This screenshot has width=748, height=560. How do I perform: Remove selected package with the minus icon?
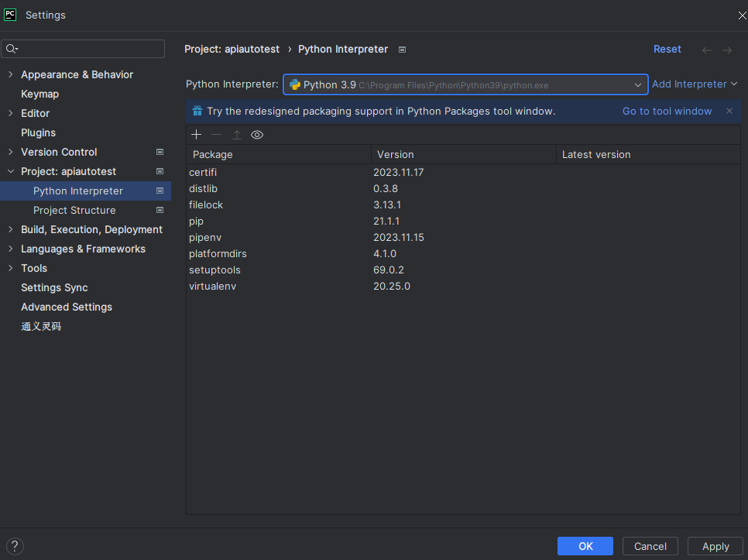pyautogui.click(x=216, y=134)
